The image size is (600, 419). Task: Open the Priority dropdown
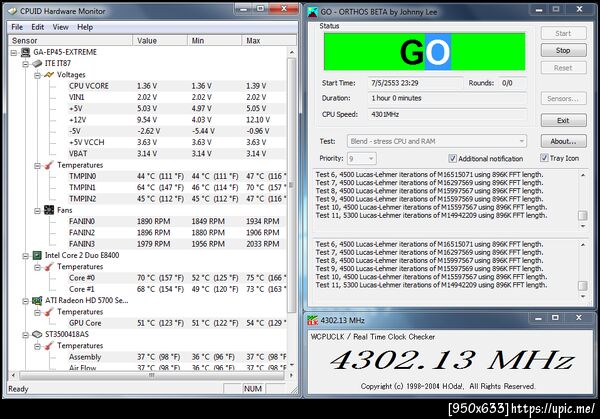362,158
